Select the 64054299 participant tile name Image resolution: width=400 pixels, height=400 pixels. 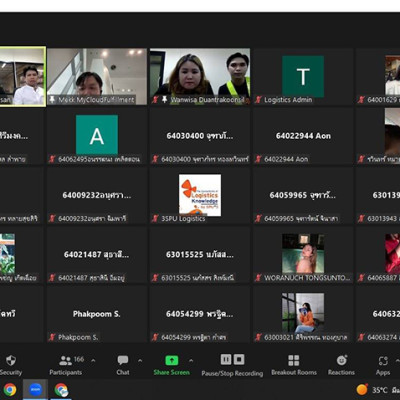tap(199, 314)
